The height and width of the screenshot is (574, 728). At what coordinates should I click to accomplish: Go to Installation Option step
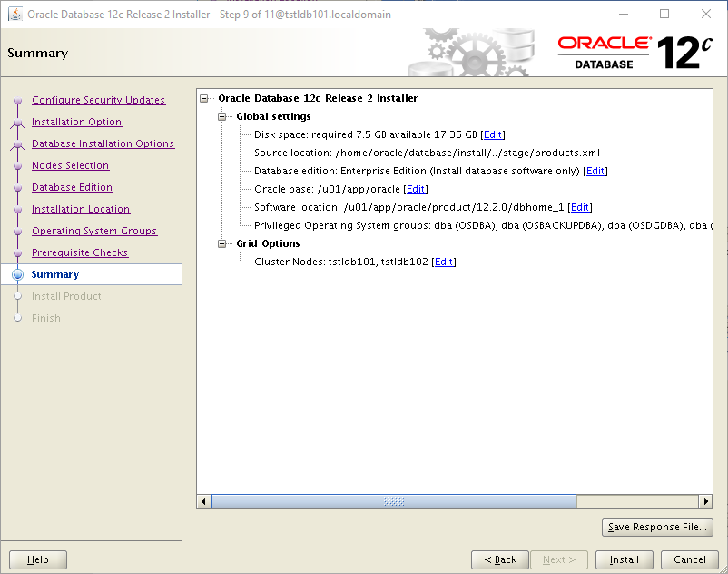pos(76,122)
